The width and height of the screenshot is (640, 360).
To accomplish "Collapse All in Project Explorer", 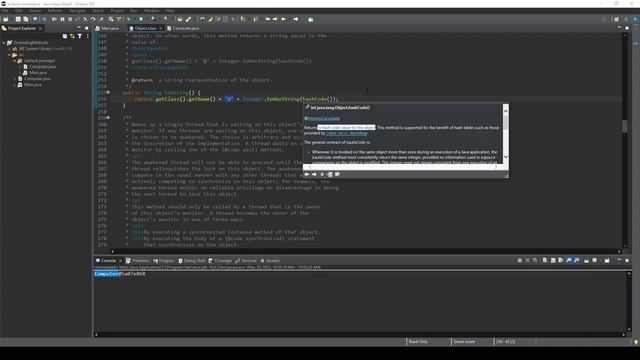I will [64, 36].
